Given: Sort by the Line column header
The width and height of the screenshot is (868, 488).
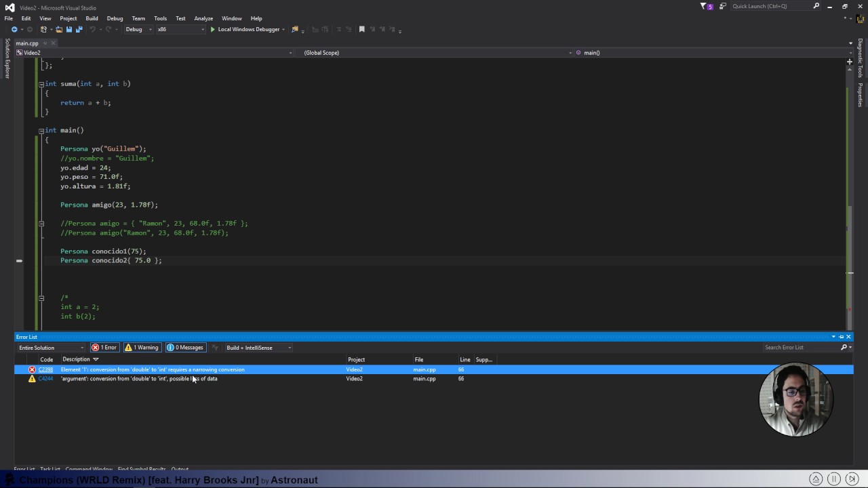Looking at the screenshot, I should coord(465,360).
